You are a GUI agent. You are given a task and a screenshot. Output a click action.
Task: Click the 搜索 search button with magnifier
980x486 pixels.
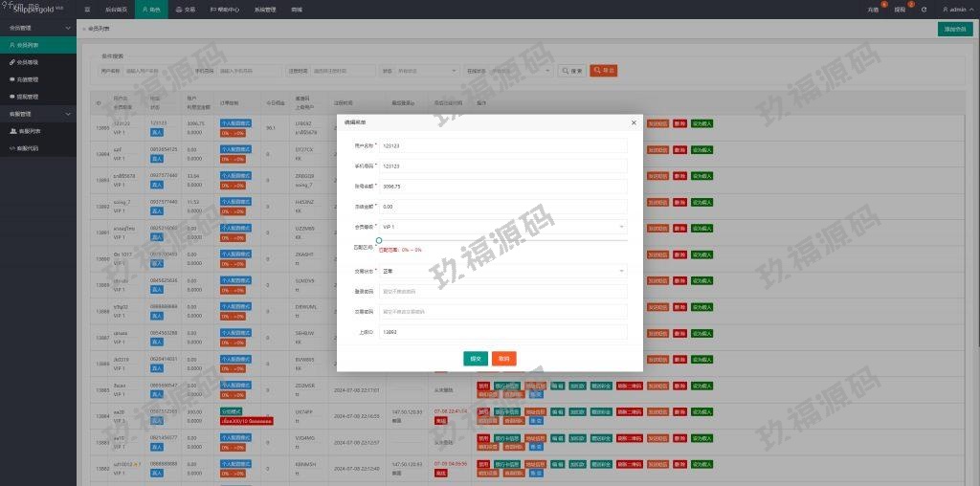click(x=571, y=71)
